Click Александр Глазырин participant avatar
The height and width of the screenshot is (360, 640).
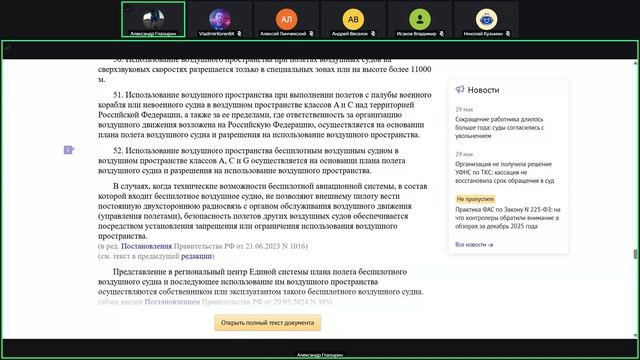point(153,19)
